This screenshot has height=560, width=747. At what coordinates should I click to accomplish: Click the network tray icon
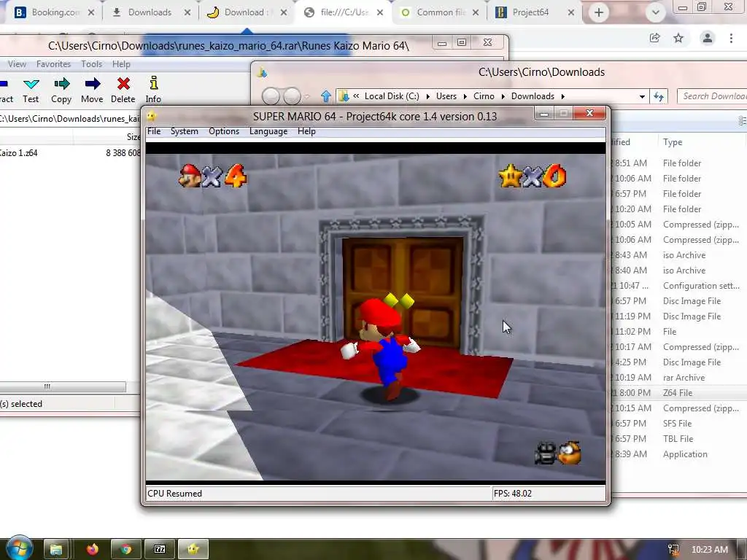click(673, 550)
